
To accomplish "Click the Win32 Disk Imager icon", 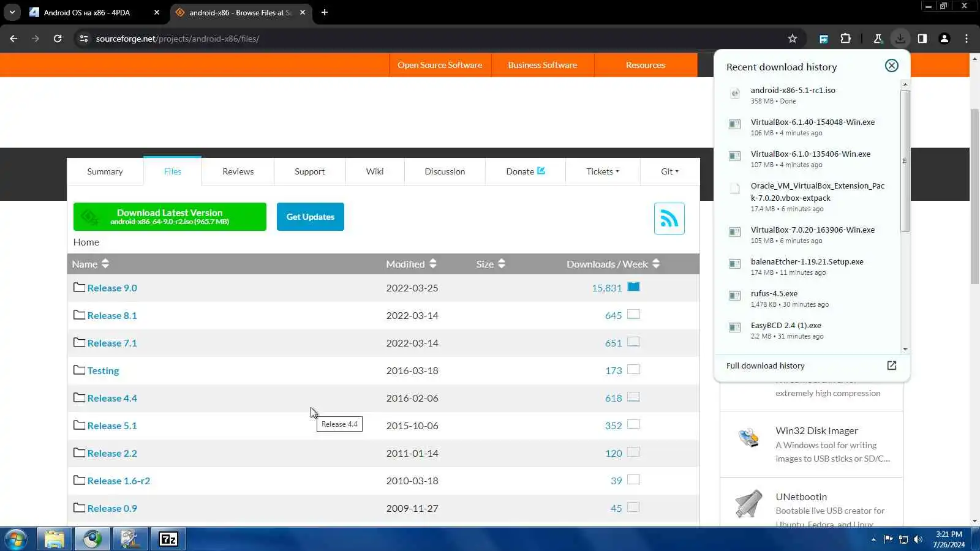I will (748, 438).
